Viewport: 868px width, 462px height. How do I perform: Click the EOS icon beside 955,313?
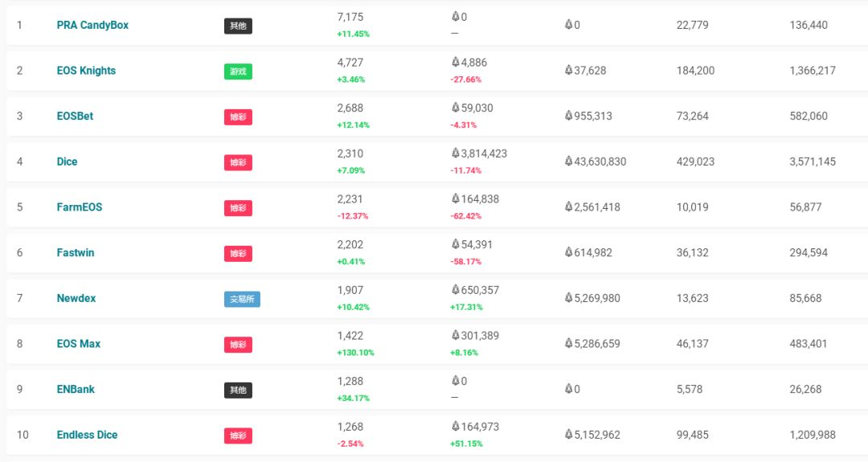pos(568,115)
